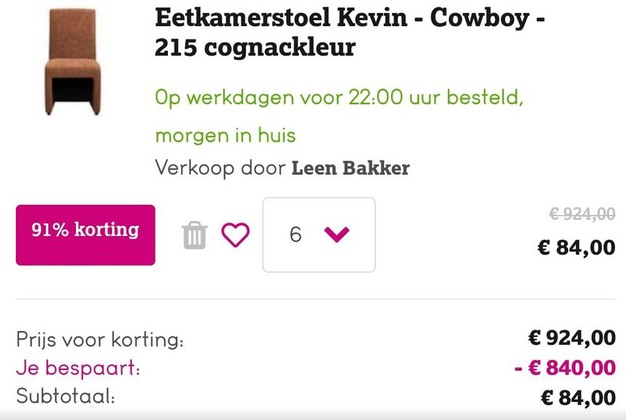Click the morgen in huis text
The image size is (626, 420).
(x=225, y=134)
